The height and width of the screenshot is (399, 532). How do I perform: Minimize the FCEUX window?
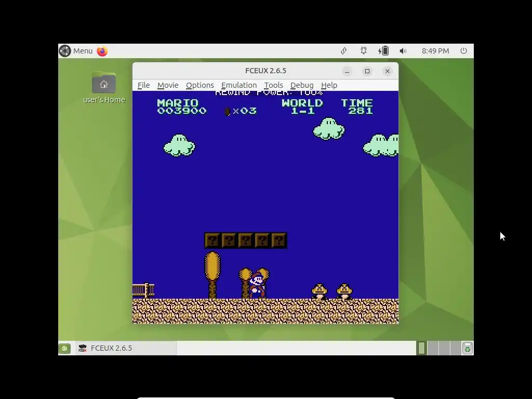tap(347, 71)
